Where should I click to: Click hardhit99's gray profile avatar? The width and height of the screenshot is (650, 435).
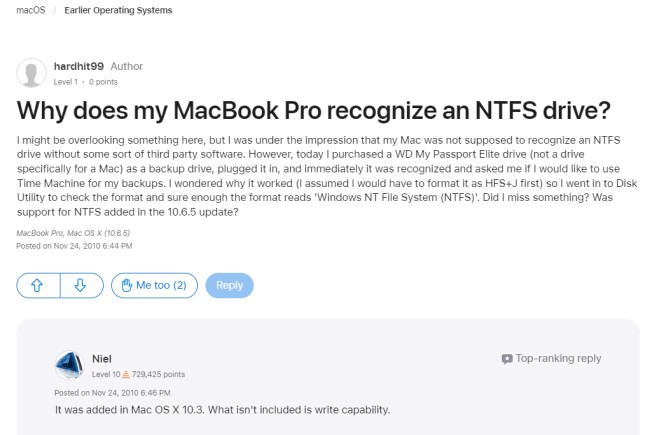33,73
